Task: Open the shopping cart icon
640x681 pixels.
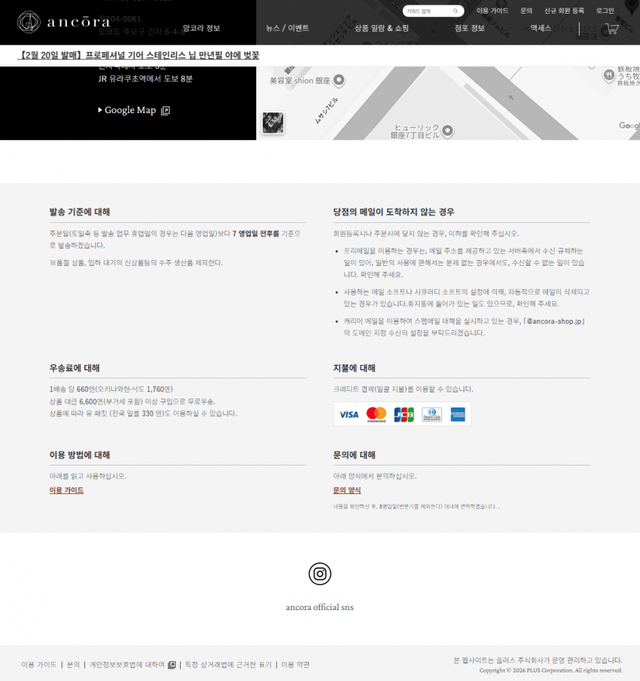Action: tap(611, 29)
